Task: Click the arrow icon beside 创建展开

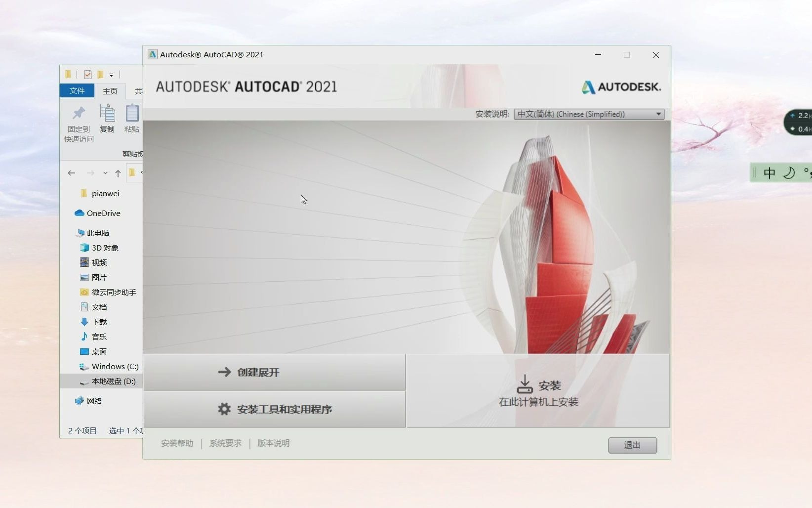Action: pyautogui.click(x=225, y=372)
